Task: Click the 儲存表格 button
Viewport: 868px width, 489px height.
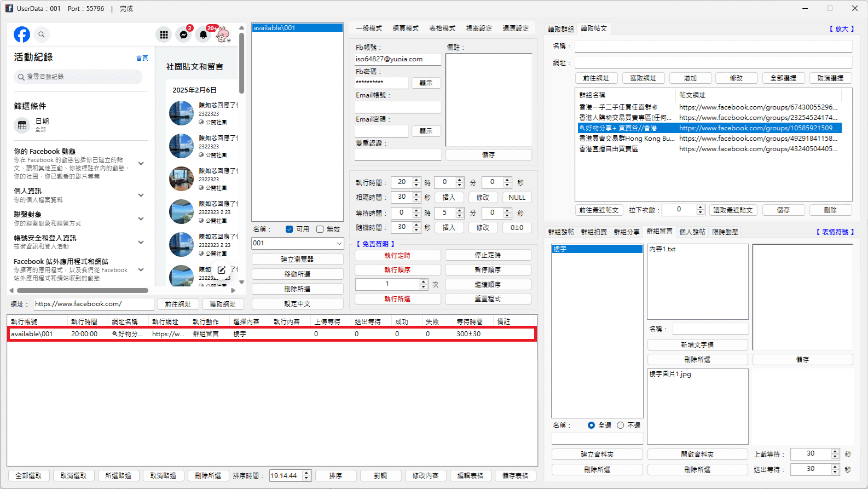Action: 515,476
